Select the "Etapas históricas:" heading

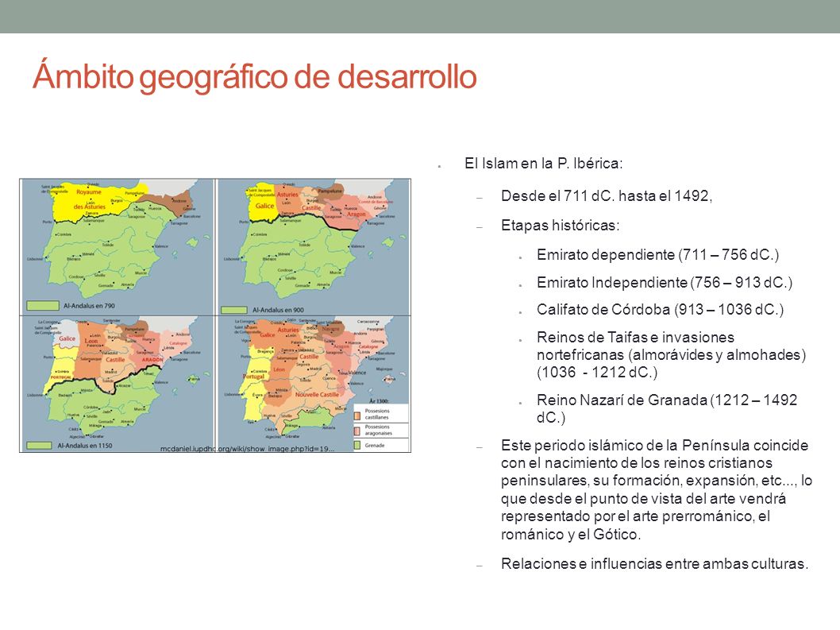point(560,225)
